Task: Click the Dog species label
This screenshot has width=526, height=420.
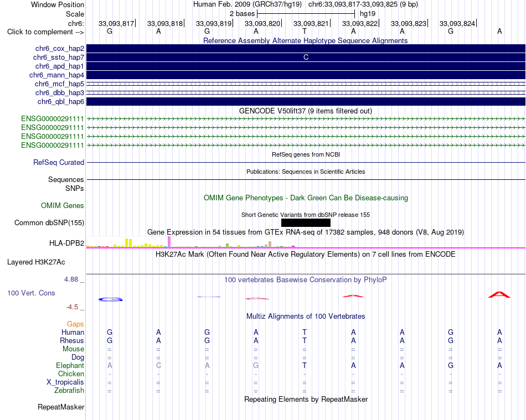Action: pos(78,357)
